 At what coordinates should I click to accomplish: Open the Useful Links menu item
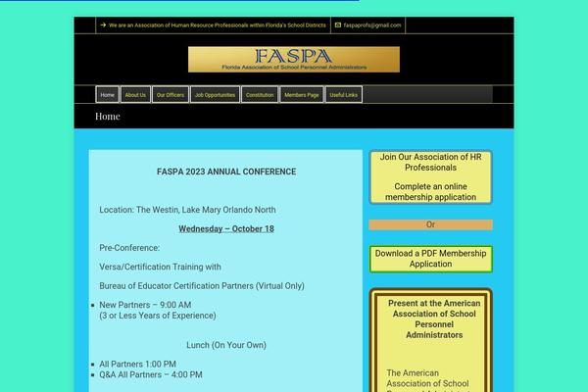point(344,95)
